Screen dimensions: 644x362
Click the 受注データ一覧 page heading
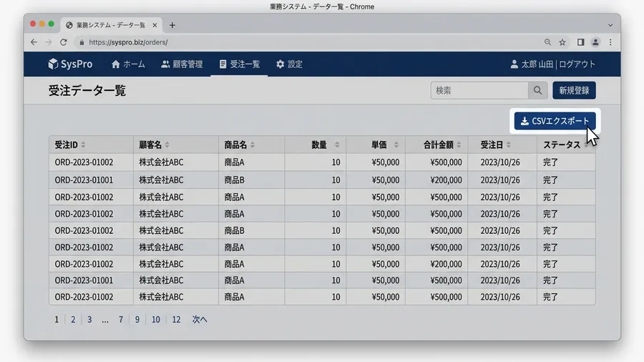click(x=87, y=90)
